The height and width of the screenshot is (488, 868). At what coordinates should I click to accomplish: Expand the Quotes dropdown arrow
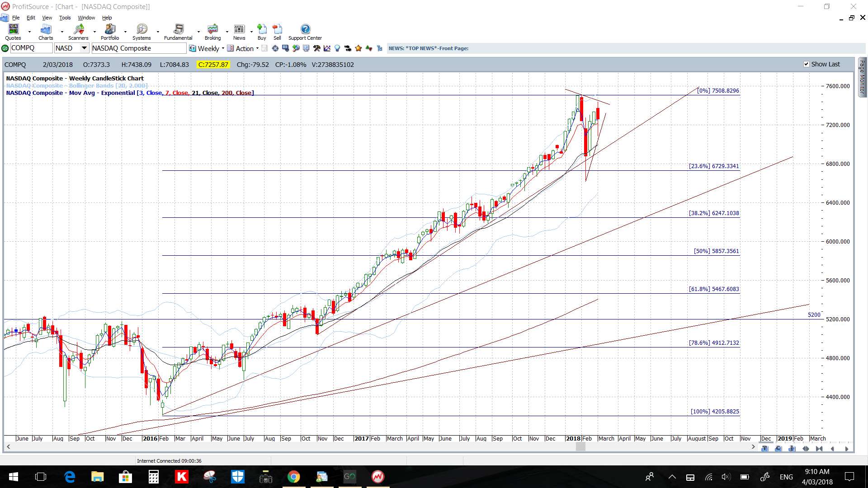click(x=29, y=32)
